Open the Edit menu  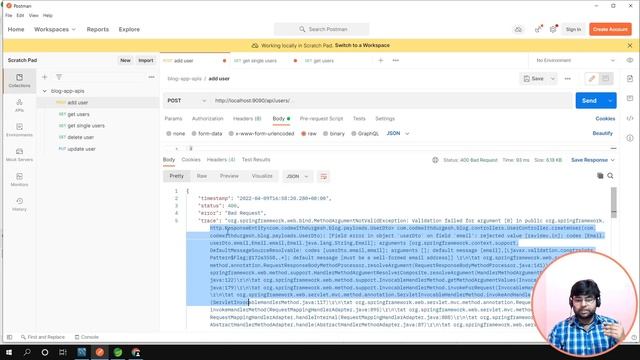[x=20, y=16]
